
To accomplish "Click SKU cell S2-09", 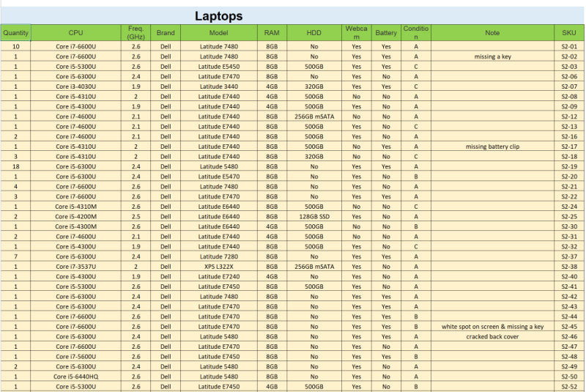I will tap(569, 106).
